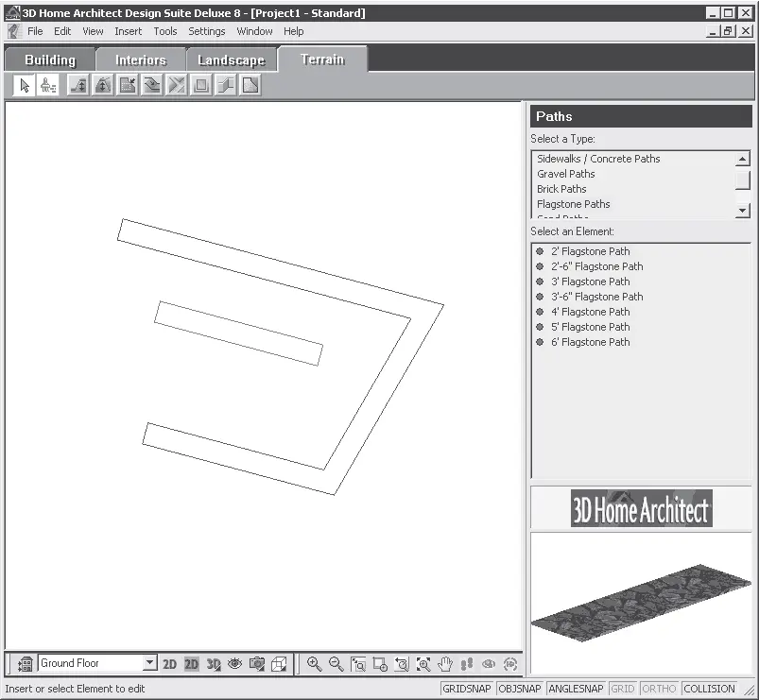Click the zoom realtime icon with plus square
759x700 pixels.
click(x=380, y=664)
